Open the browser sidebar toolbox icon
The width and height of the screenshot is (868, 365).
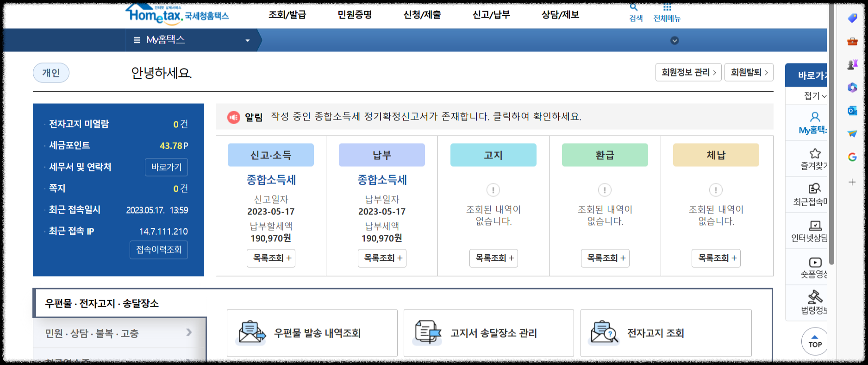(852, 41)
